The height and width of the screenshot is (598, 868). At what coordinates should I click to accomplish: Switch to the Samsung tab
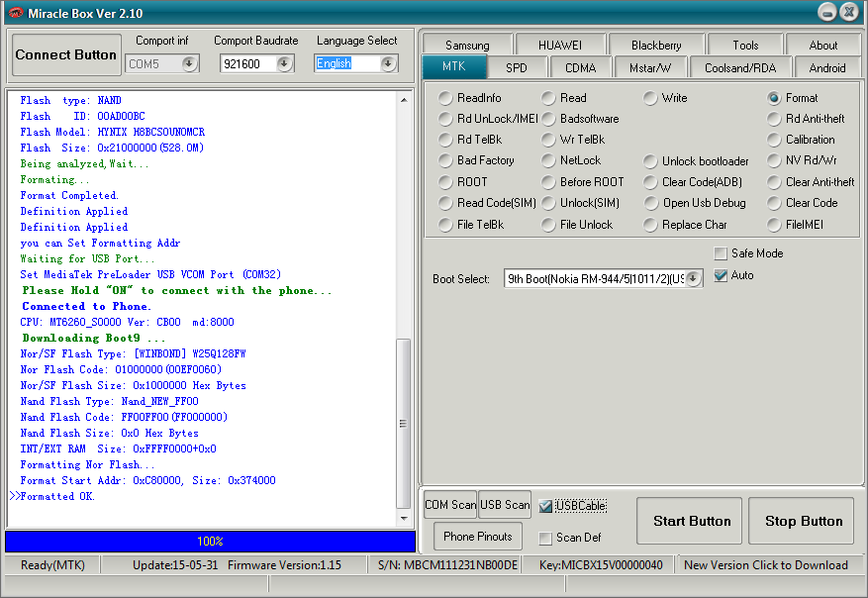[467, 45]
